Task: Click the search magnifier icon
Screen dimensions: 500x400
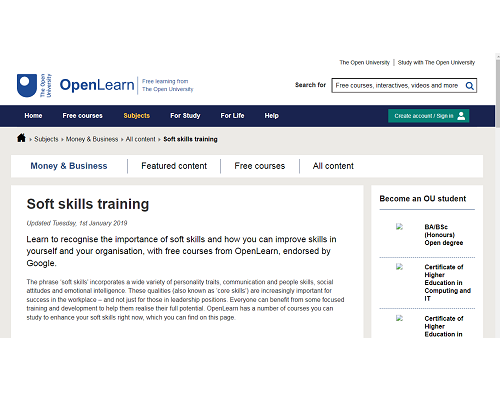Action: pyautogui.click(x=470, y=86)
